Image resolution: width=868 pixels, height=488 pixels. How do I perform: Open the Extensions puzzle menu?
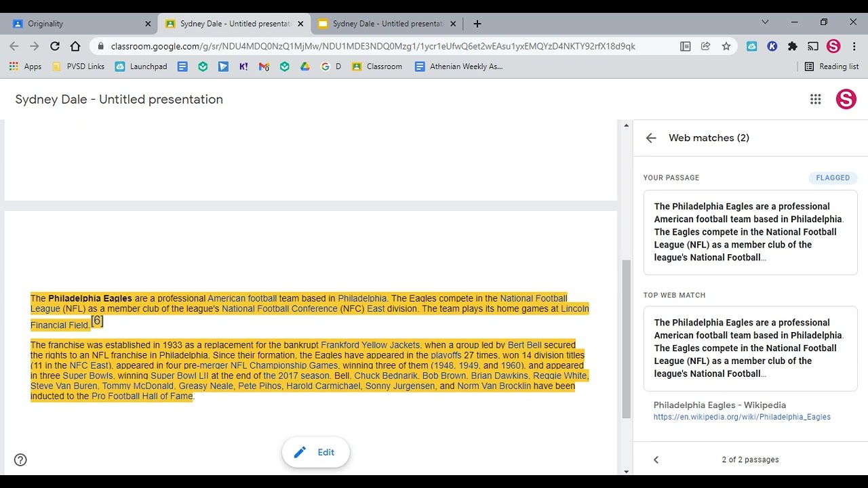pos(793,46)
